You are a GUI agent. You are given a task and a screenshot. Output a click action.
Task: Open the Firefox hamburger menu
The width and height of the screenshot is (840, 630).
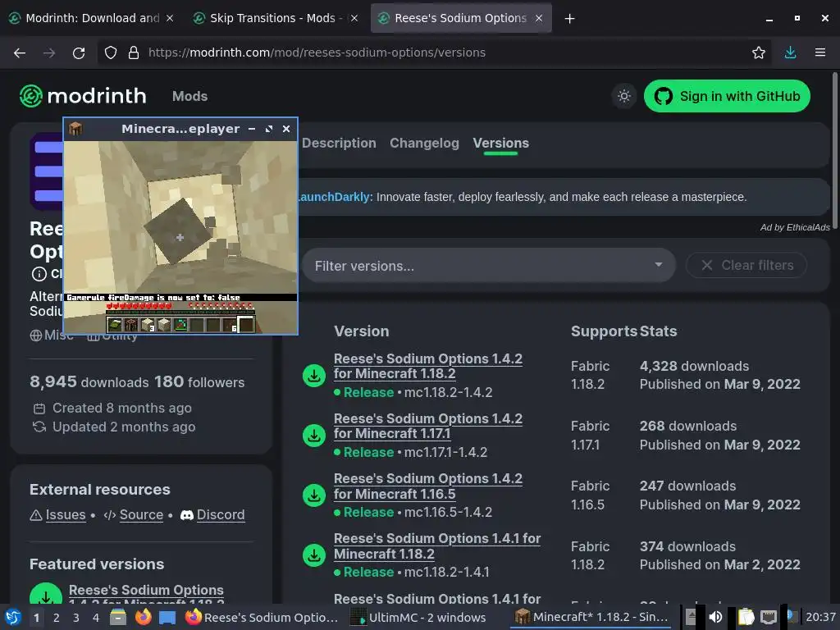tap(820, 52)
